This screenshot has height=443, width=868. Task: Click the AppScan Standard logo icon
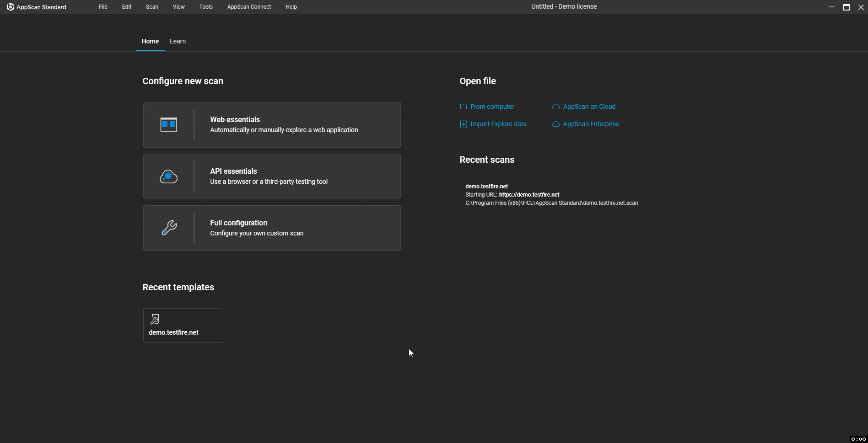click(x=10, y=7)
